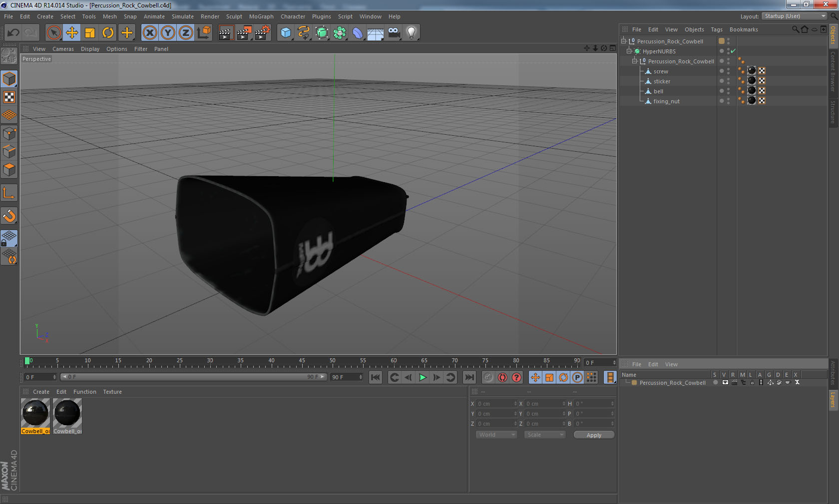
Task: Click the Enable Axis icon
Action: [x=9, y=193]
